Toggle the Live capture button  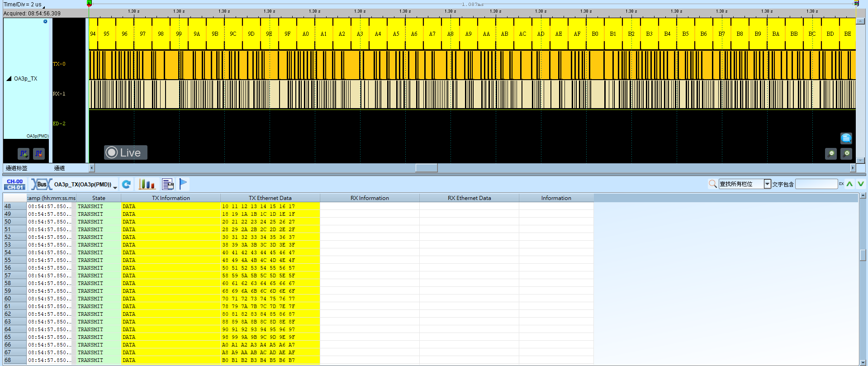126,152
